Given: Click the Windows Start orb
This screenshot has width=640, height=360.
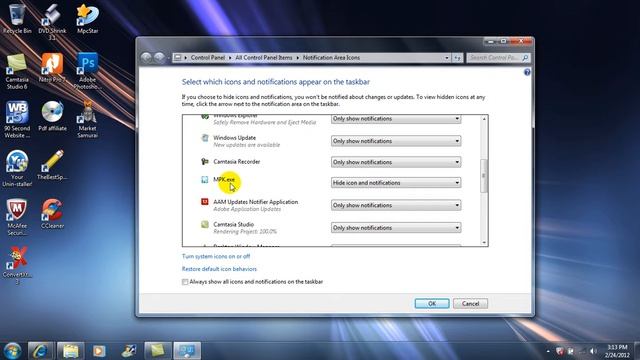Looking at the screenshot, I should pyautogui.click(x=12, y=351).
